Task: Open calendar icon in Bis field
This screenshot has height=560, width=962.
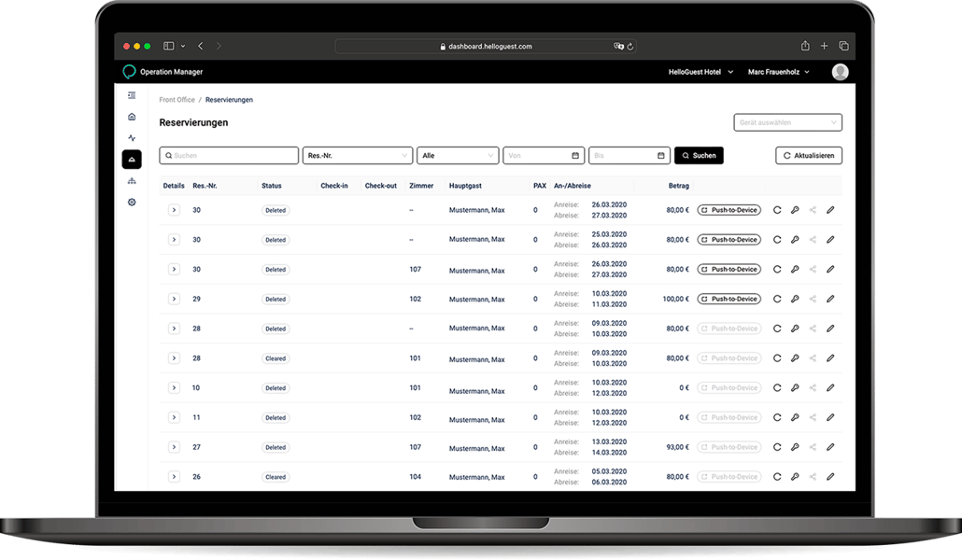Action: (660, 156)
